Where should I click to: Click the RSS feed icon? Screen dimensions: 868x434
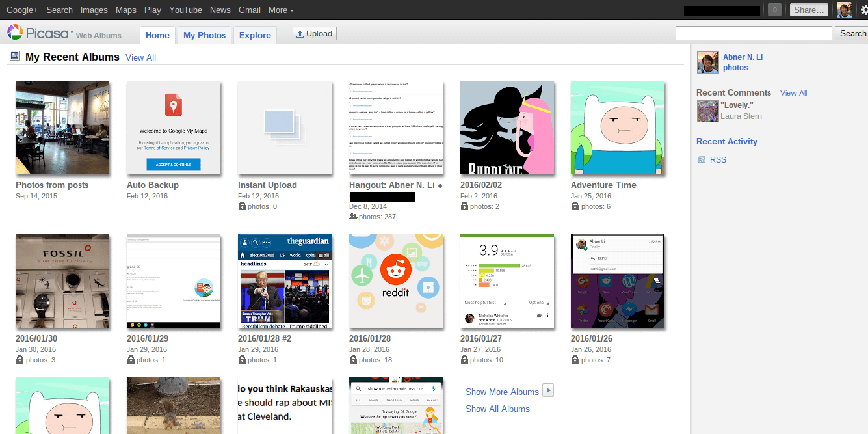coord(702,160)
